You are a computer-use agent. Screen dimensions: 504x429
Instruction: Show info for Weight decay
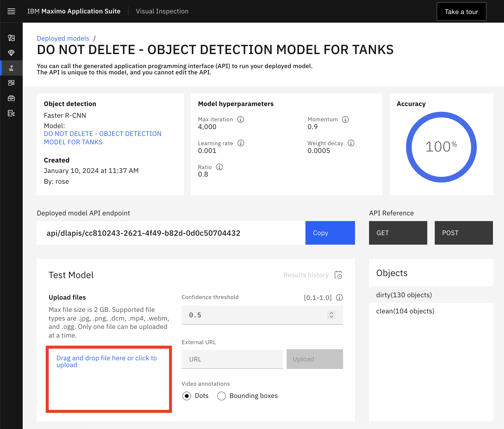point(351,143)
